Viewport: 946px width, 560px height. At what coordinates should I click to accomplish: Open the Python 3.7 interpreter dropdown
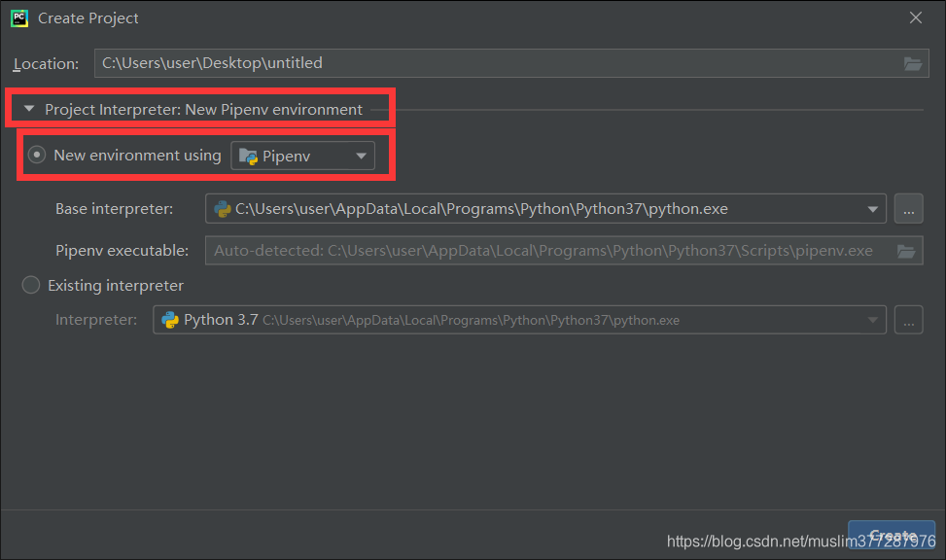click(x=519, y=320)
